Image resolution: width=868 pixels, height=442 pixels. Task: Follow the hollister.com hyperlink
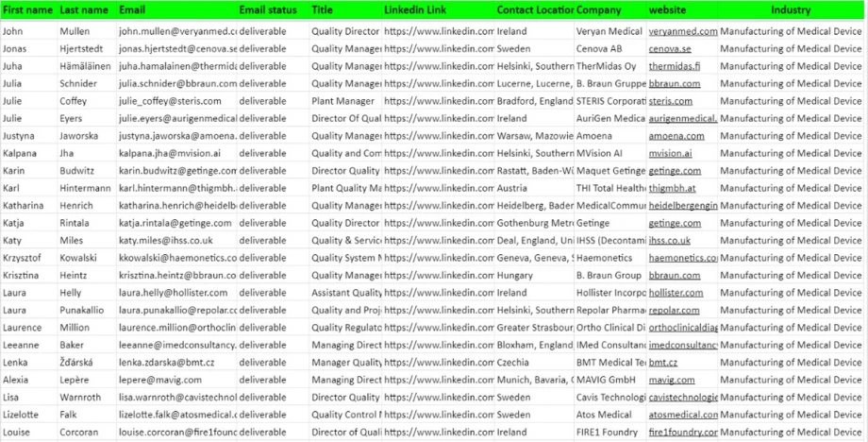tap(676, 293)
